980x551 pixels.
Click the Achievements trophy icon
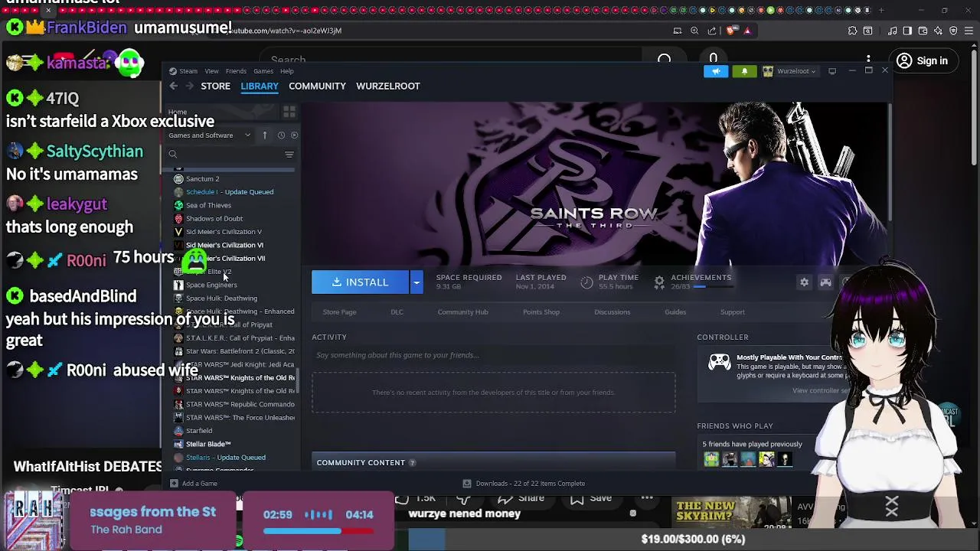[659, 282]
